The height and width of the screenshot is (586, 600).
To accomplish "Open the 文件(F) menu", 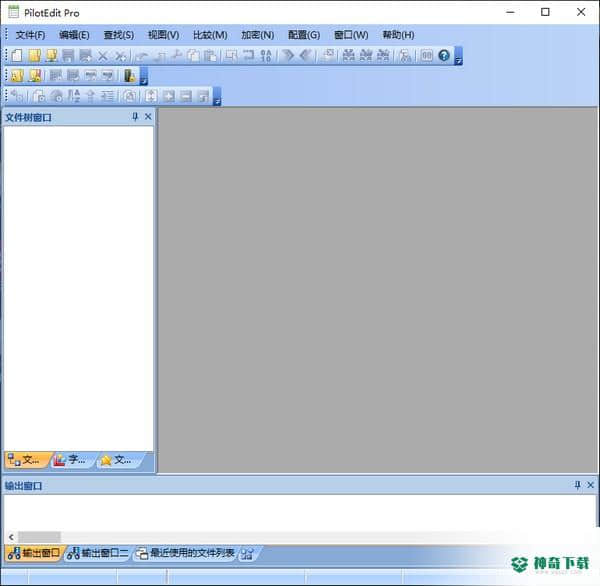I will (x=30, y=35).
